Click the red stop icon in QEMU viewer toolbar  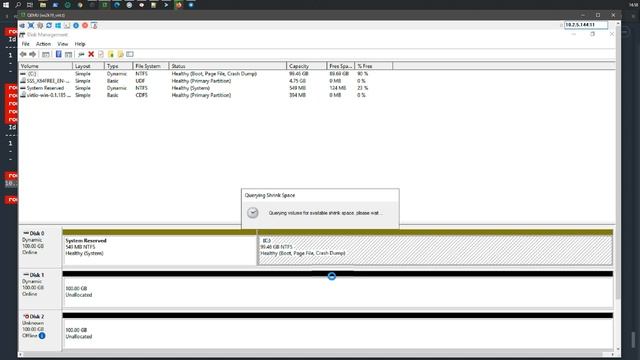pos(85,25)
